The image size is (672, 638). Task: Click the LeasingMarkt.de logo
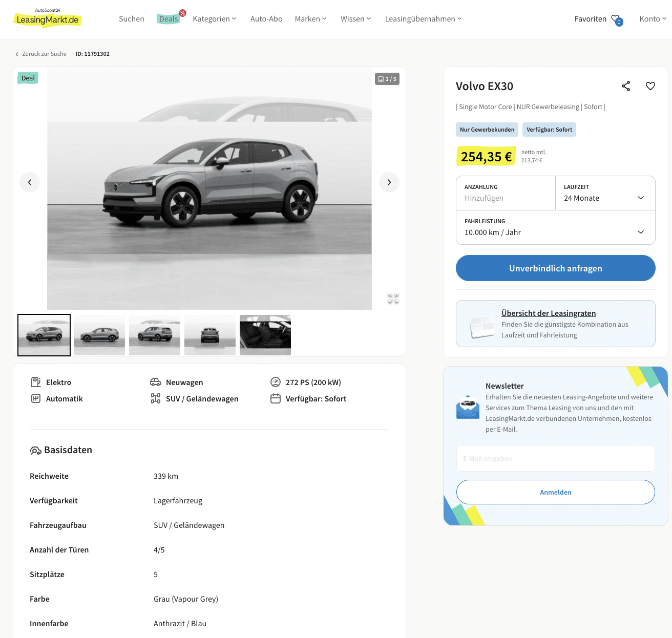(x=47, y=18)
